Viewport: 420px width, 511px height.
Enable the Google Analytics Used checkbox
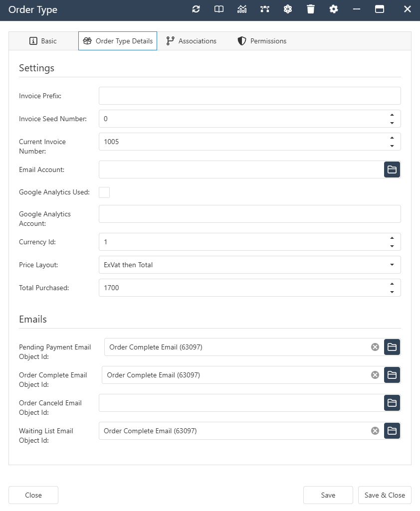coord(104,192)
